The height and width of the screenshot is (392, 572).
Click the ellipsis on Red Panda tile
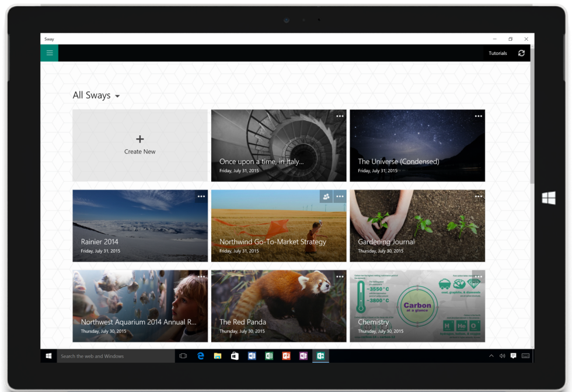coord(340,276)
